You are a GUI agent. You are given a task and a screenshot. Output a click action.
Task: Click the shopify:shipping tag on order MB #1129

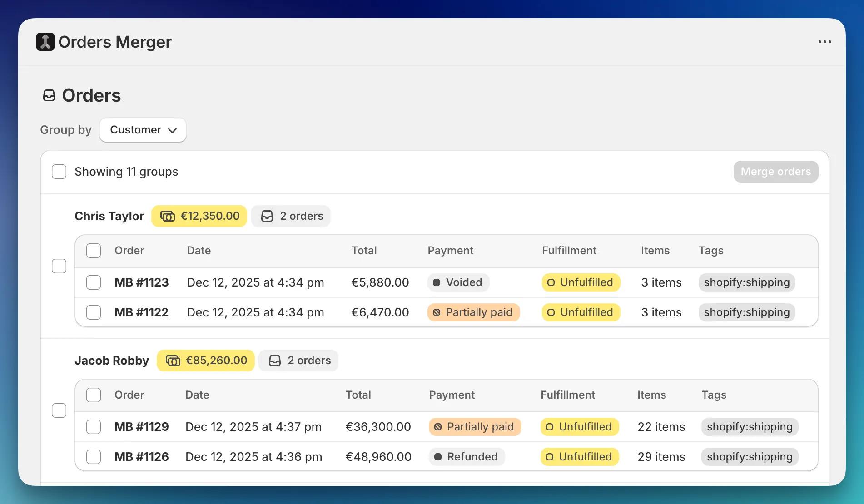pyautogui.click(x=749, y=427)
